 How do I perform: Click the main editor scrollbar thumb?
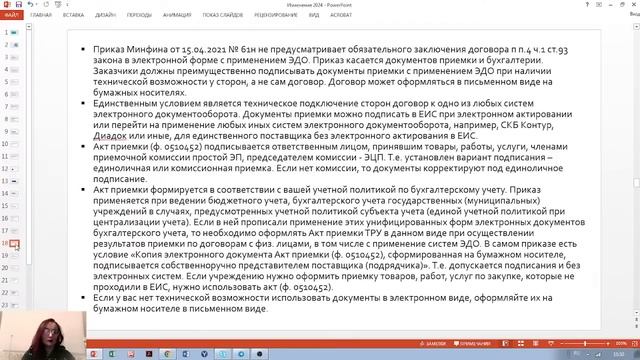[636, 182]
